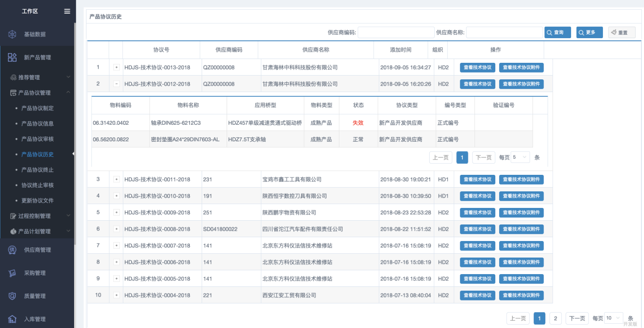644x328 pixels.
Task: Click main table page 1 button
Action: point(539,318)
